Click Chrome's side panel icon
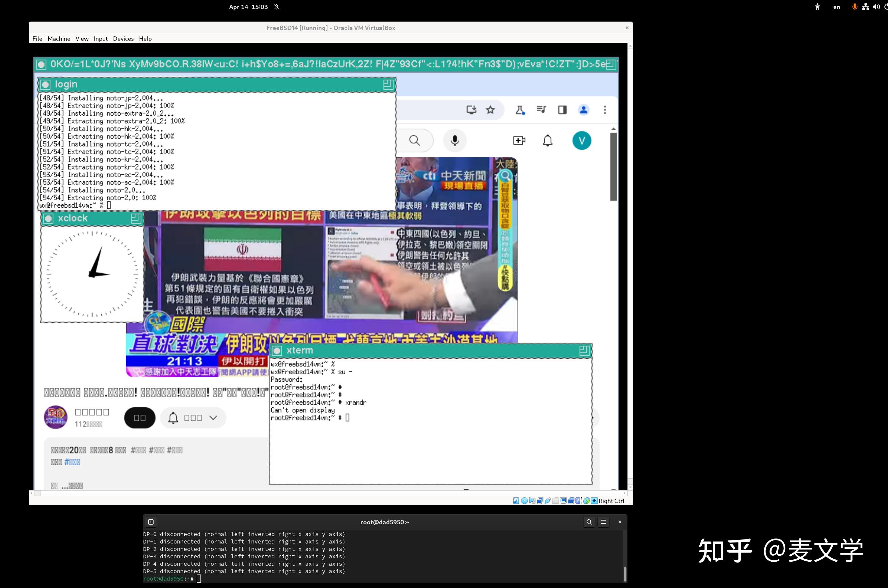The image size is (888, 588). [562, 110]
